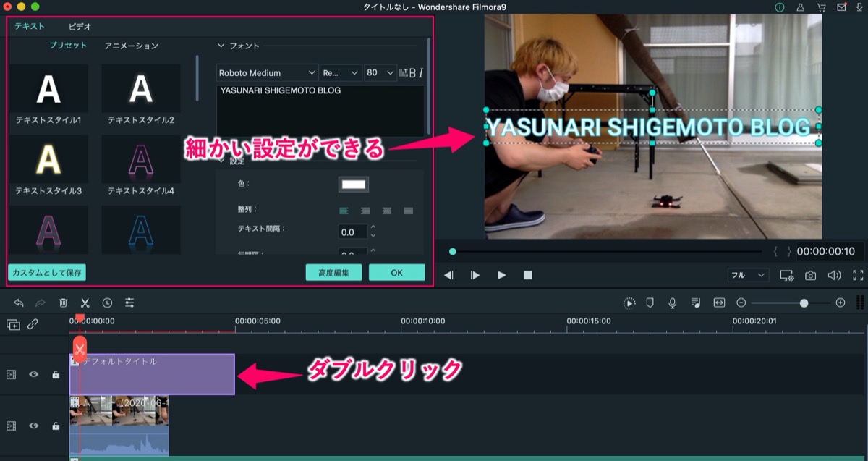Screen dimensions: 868x461
Task: Open the text color swatch
Action: pos(354,184)
